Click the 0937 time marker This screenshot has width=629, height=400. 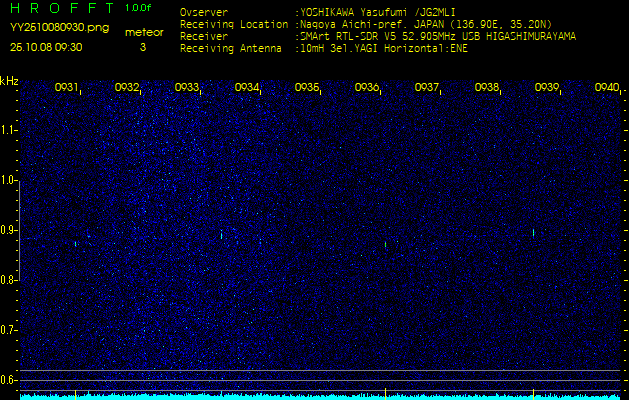[427, 88]
